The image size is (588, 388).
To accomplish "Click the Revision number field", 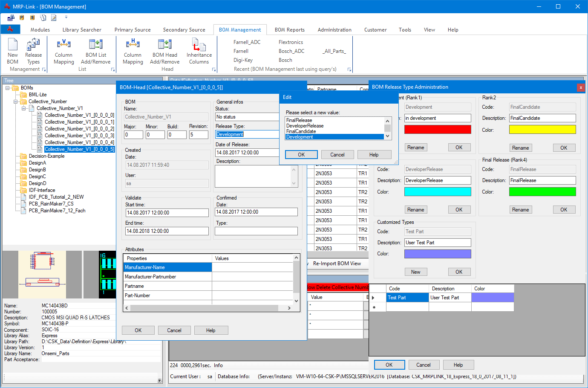I will (x=199, y=135).
